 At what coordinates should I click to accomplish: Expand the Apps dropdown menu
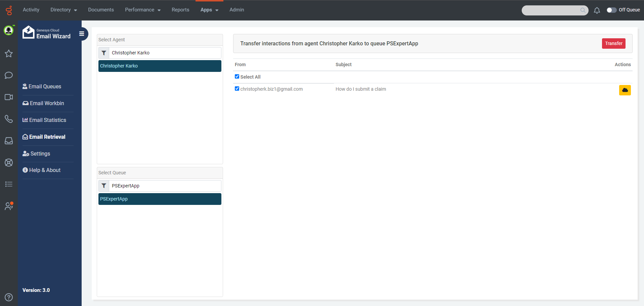[209, 10]
